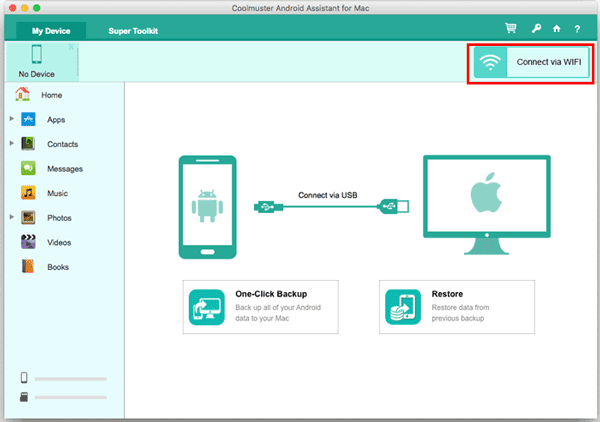The image size is (600, 422).
Task: Click the Videos clapperboard icon
Action: tap(28, 242)
